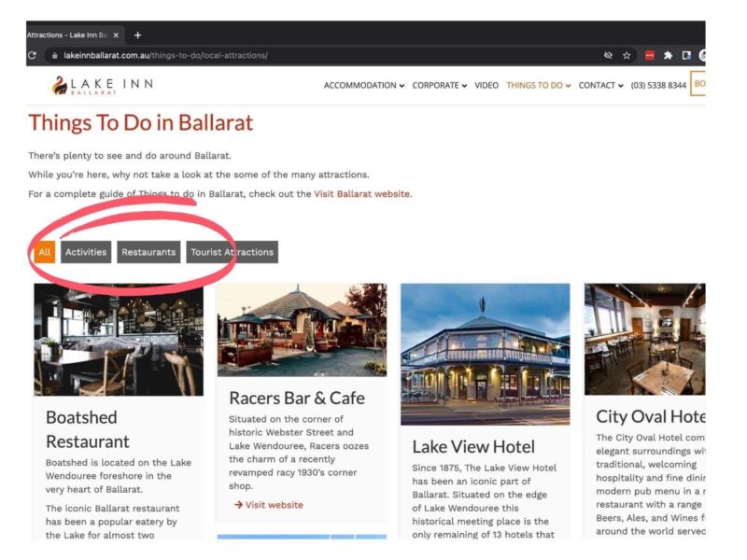The width and height of the screenshot is (747, 560).
Task: Select the orange All filter button
Action: click(44, 252)
